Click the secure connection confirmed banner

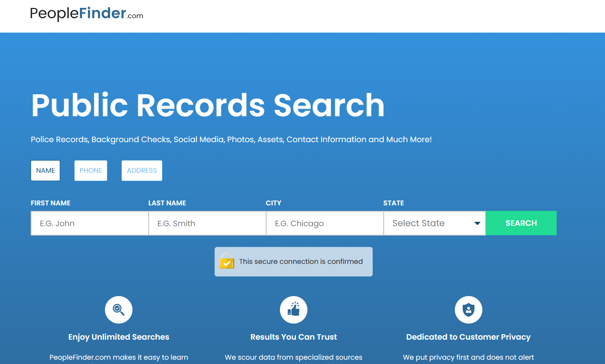pyautogui.click(x=293, y=262)
